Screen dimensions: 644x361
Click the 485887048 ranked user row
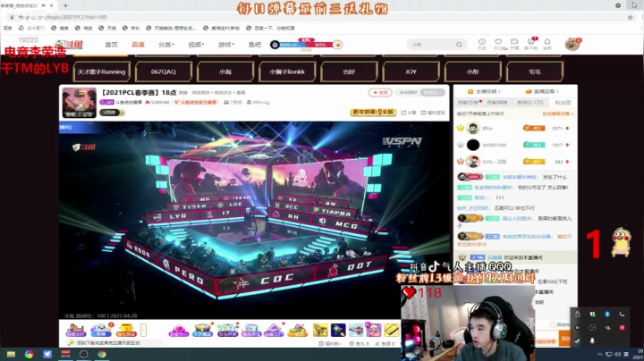tap(514, 145)
